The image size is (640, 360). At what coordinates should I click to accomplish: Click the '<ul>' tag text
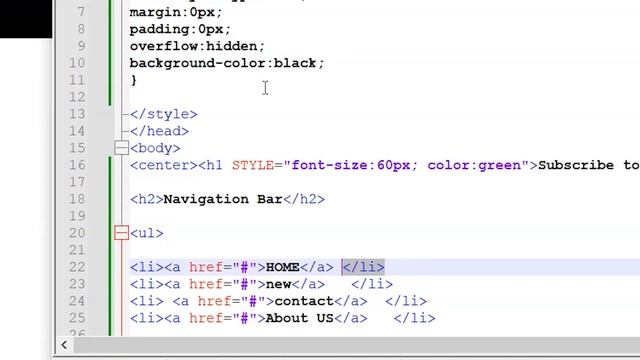pos(147,233)
